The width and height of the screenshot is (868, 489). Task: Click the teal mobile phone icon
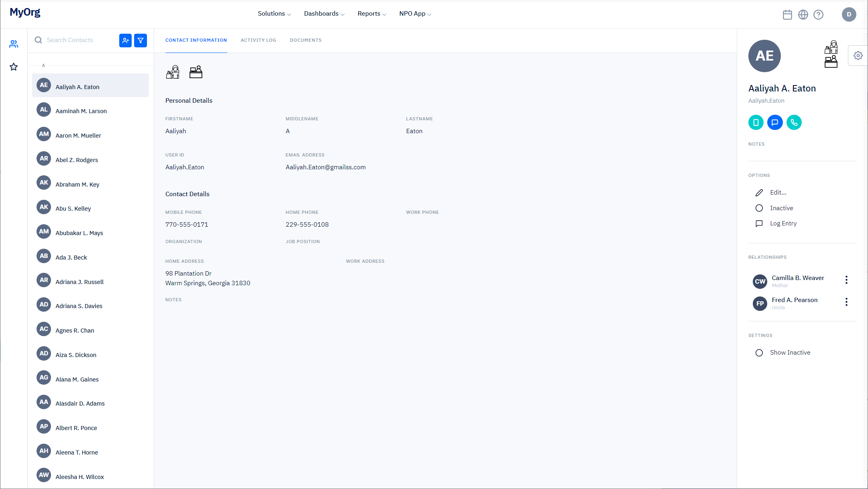click(x=756, y=122)
